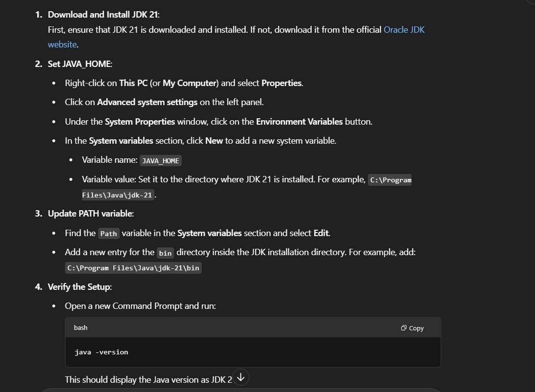Screen dimensions: 535x392
Task: Click the "Update PATH variable" heading
Action: point(90,214)
